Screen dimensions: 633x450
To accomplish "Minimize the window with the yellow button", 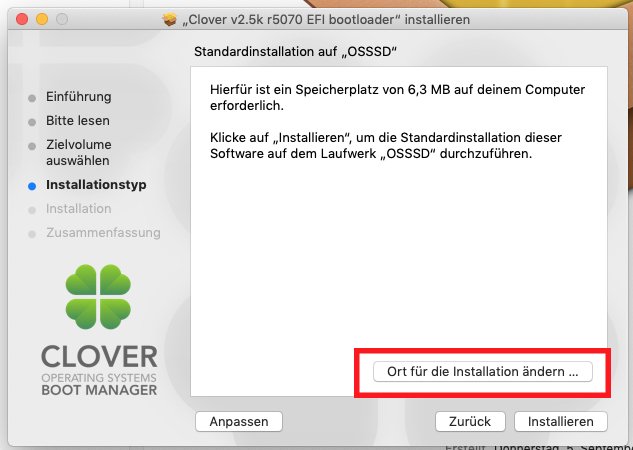I will [42, 19].
